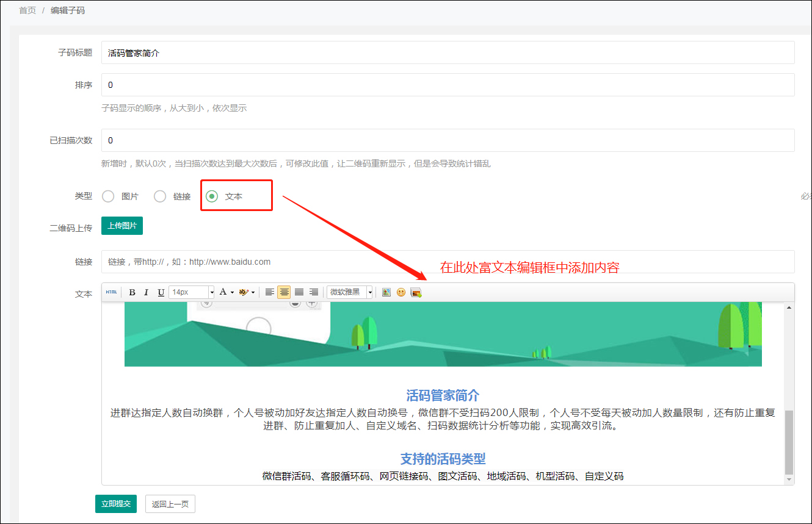
Task: Apply italic formatting to text
Action: (x=146, y=292)
